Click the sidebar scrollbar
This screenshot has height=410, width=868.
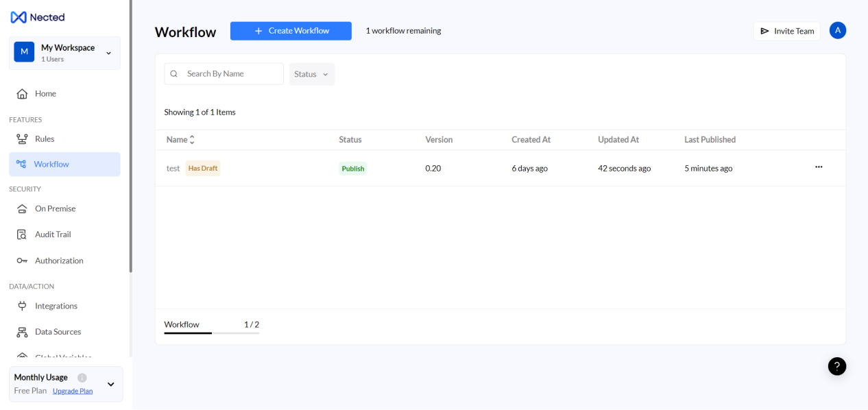(x=130, y=136)
